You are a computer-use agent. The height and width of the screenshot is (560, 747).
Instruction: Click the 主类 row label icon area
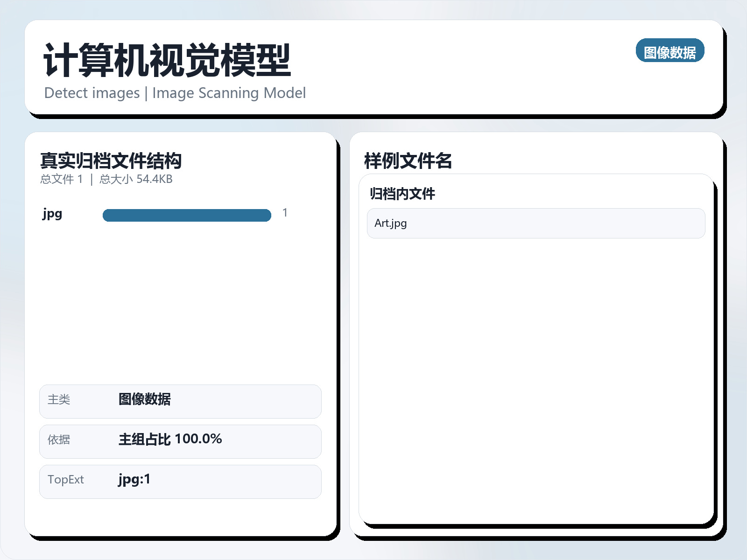pos(59,400)
